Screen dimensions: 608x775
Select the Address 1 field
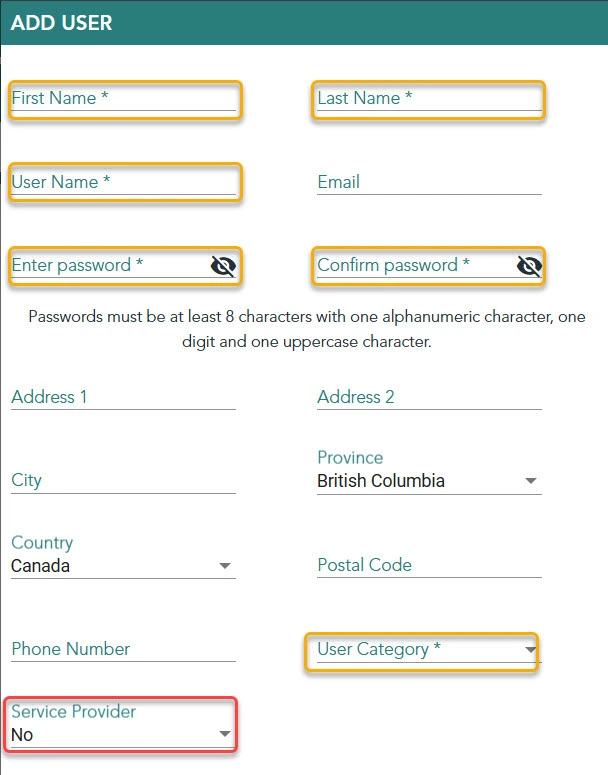(123, 398)
